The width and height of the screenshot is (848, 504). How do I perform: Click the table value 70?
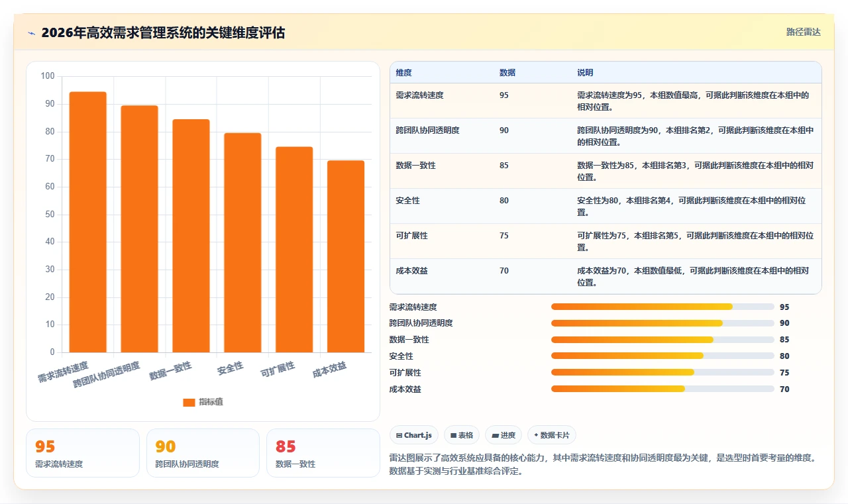pyautogui.click(x=504, y=271)
